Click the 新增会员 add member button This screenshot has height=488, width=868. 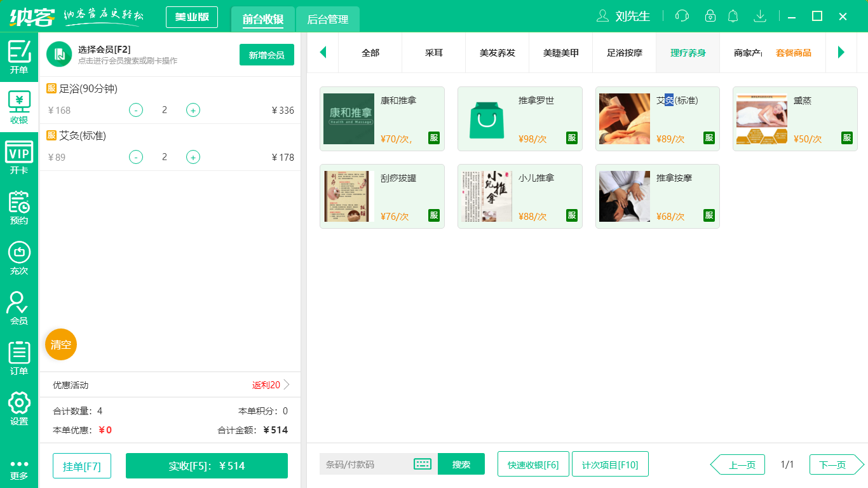(266, 55)
